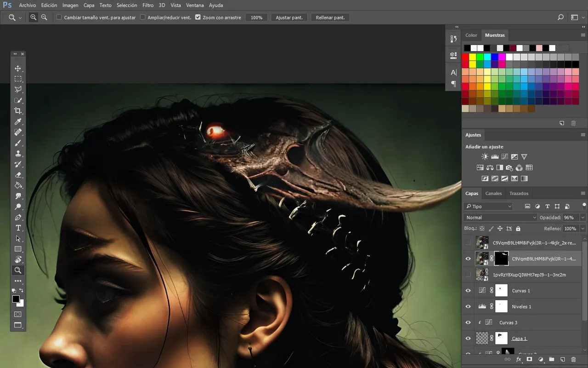Viewport: 588px width, 368px height.
Task: Open the Relleno value dropdown arrow
Action: (x=583, y=229)
